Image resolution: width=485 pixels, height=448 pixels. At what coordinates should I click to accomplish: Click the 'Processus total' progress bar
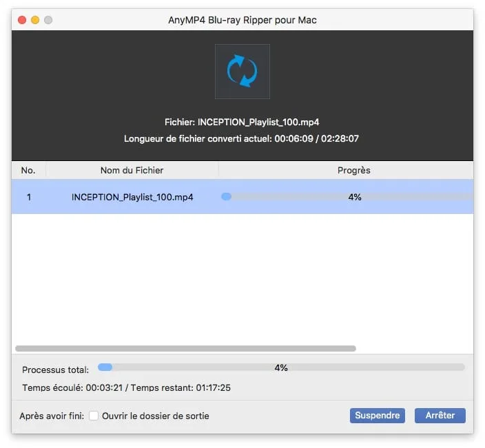(281, 367)
